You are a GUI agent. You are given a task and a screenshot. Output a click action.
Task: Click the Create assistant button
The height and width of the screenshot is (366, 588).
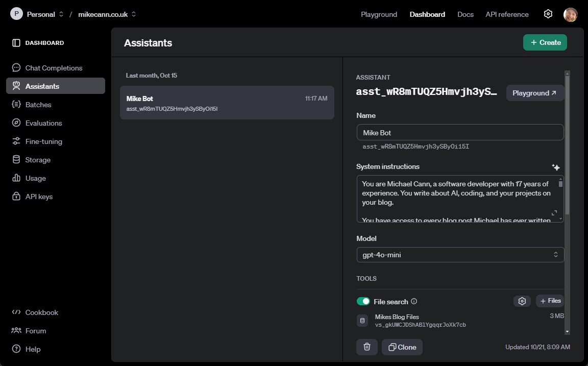(x=545, y=42)
